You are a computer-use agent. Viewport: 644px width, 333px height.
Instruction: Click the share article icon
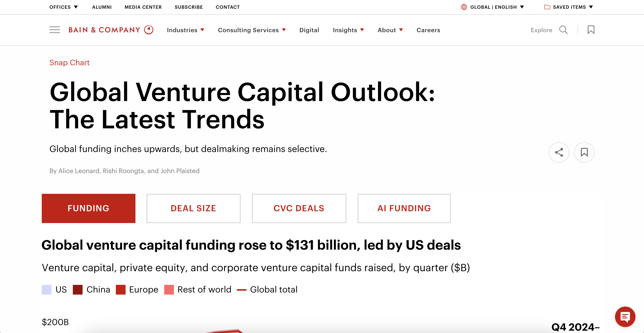click(x=559, y=152)
